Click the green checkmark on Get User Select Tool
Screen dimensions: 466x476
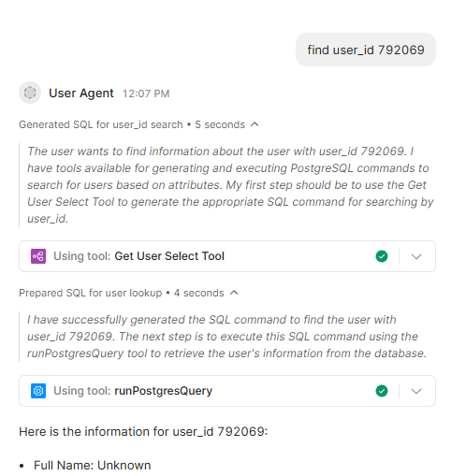coord(382,256)
